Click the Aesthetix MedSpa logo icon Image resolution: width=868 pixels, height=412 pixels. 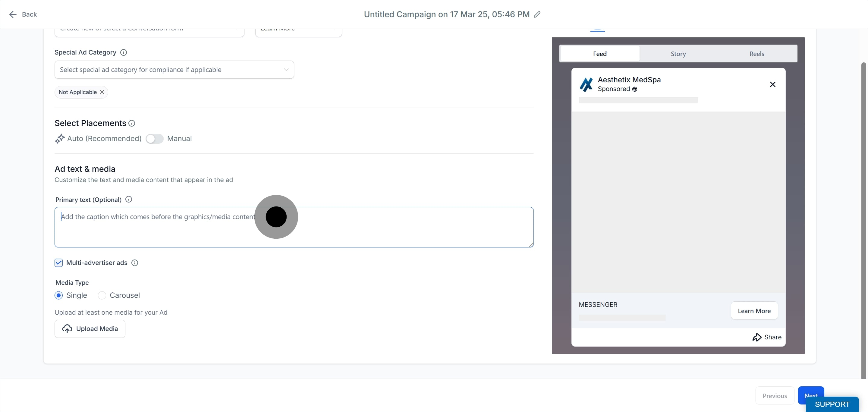tap(586, 85)
